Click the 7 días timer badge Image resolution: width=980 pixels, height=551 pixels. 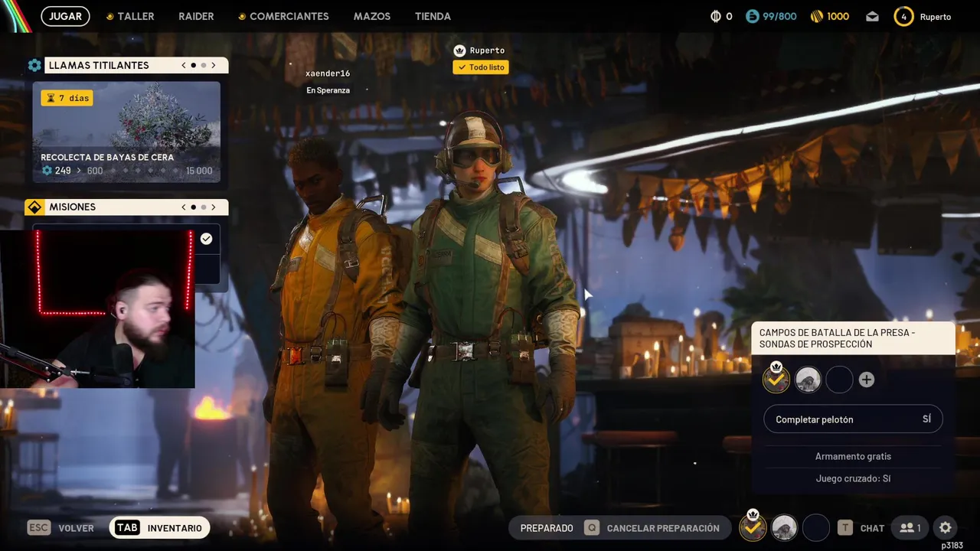[67, 98]
